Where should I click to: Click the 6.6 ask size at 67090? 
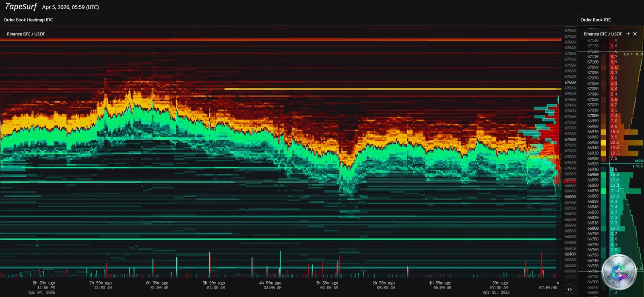[x=613, y=67]
